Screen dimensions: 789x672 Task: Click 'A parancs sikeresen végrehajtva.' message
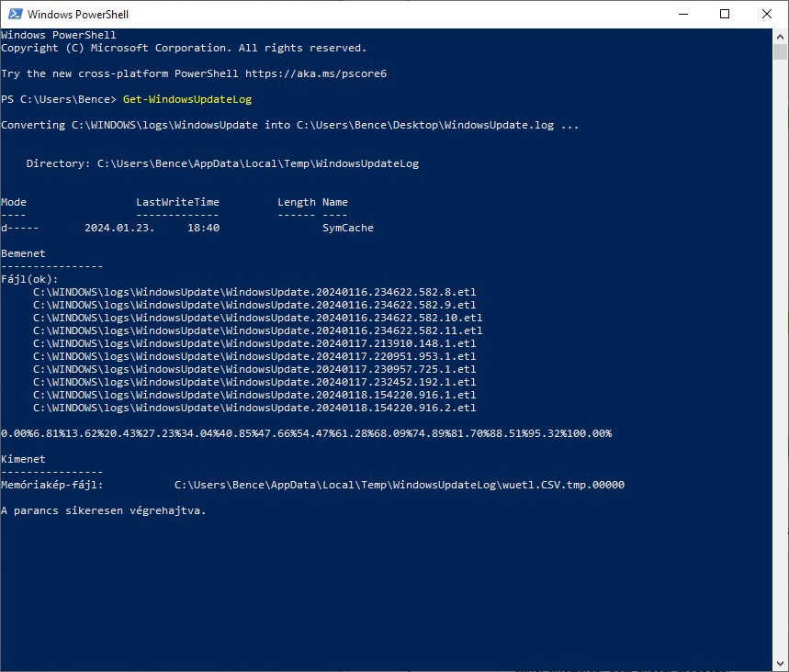[x=104, y=510]
